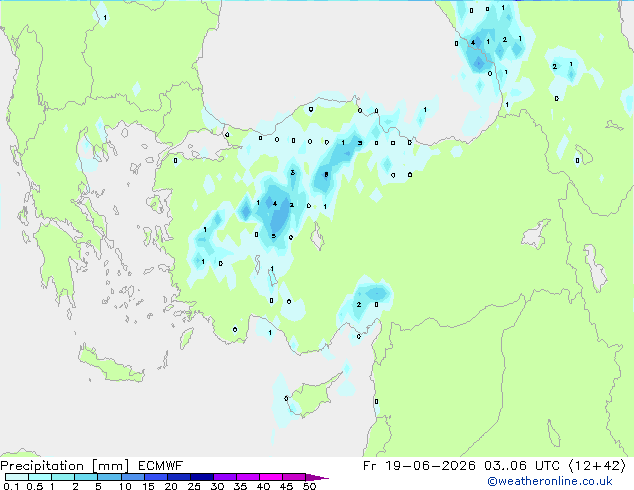This screenshot has height=490, width=634.
Task: Click the '50' legend scale number
Action: (x=309, y=486)
